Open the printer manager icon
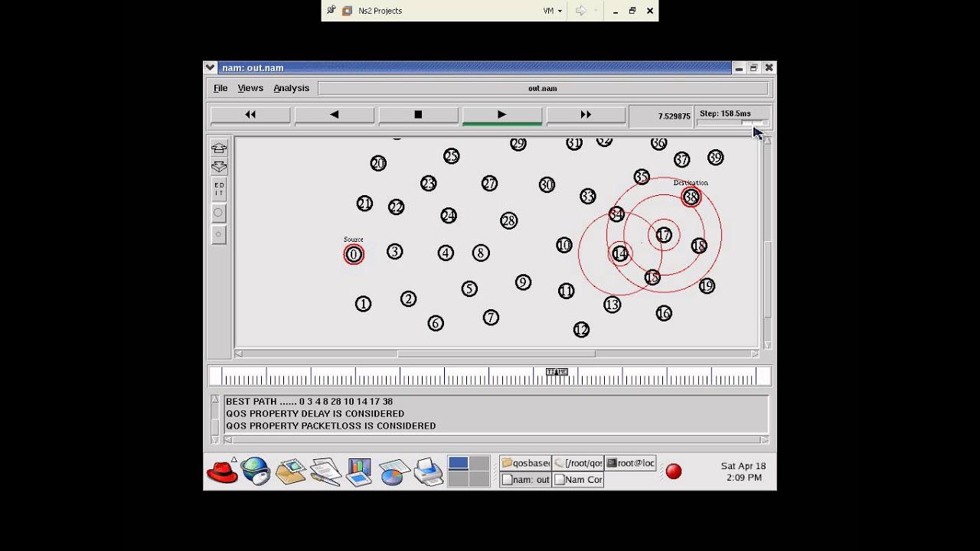980x551 pixels. [429, 471]
